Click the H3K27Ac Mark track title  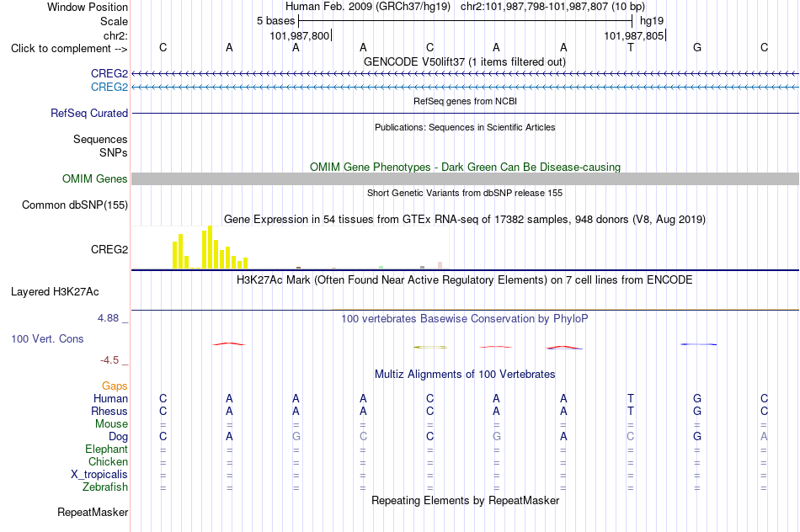(465, 280)
